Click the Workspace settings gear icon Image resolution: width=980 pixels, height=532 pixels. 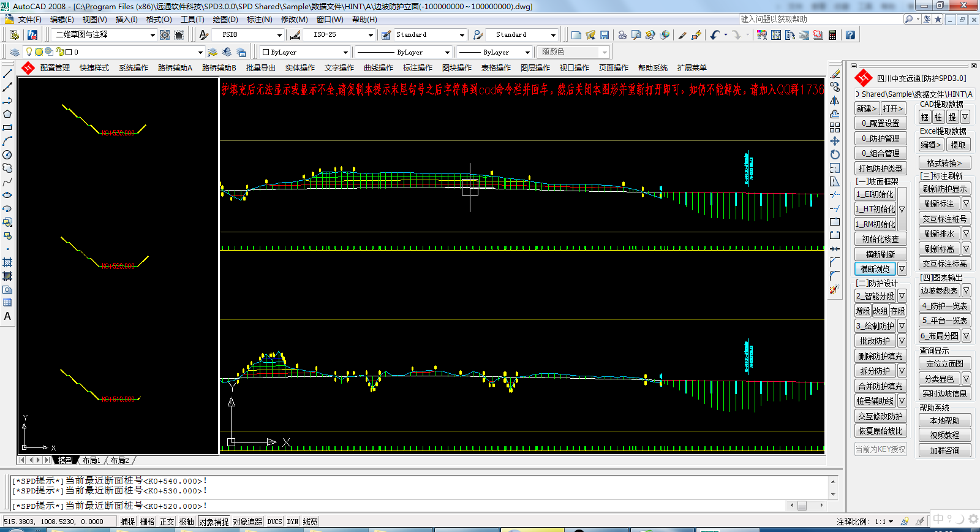point(165,35)
